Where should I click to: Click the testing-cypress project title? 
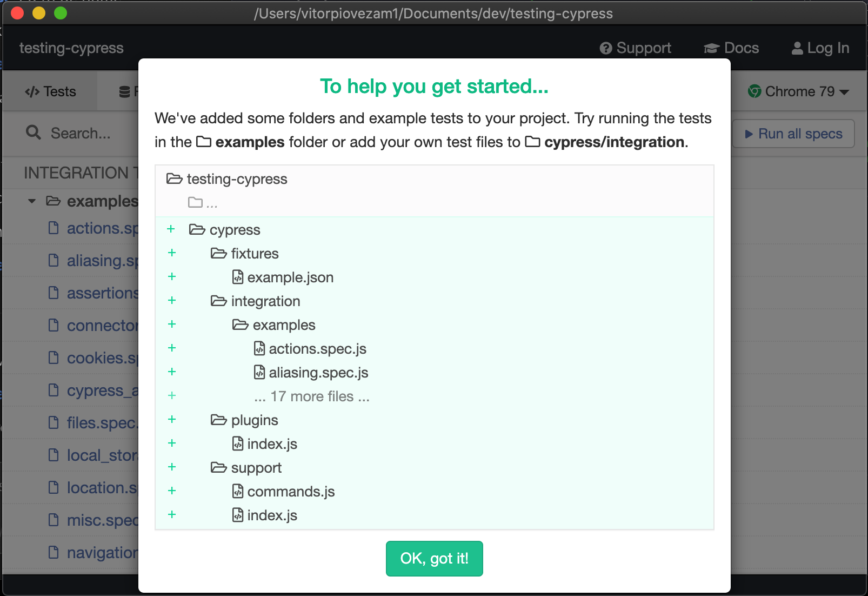pyautogui.click(x=71, y=48)
